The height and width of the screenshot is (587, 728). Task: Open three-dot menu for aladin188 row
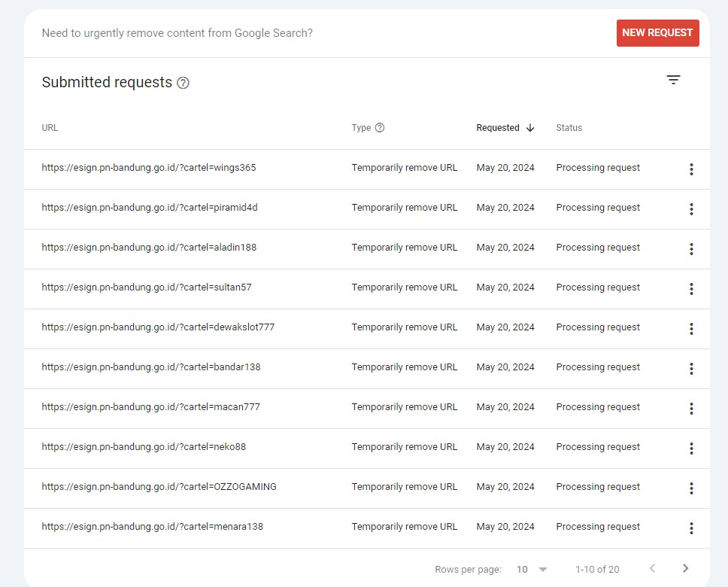691,249
